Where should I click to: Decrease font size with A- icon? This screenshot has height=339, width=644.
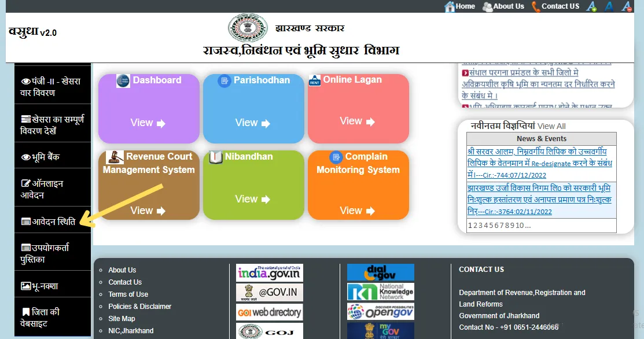626,6
